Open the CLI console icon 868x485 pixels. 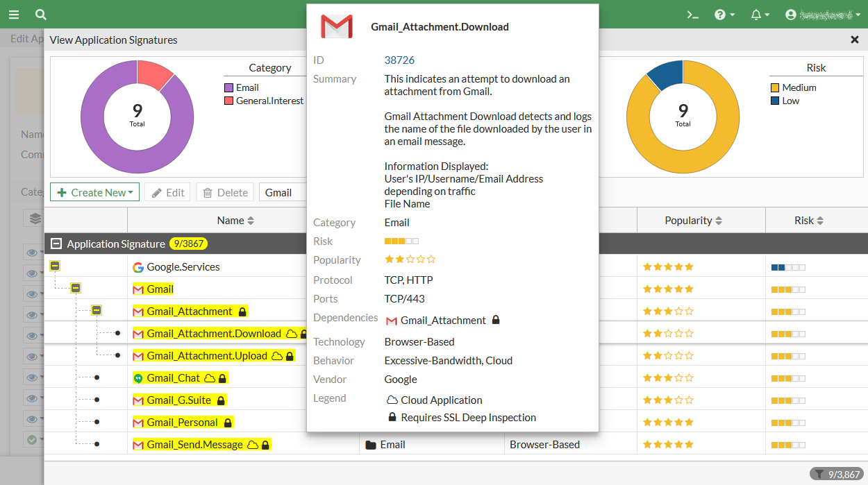692,15
